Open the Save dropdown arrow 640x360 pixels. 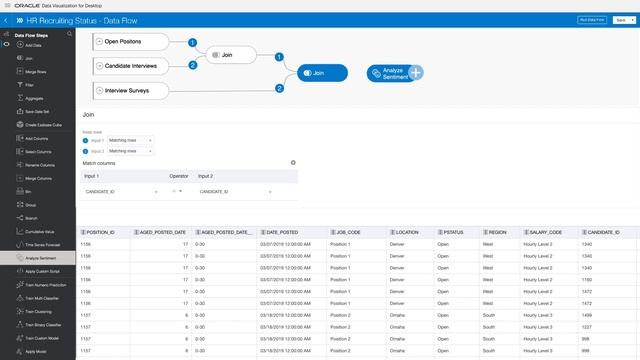(633, 20)
